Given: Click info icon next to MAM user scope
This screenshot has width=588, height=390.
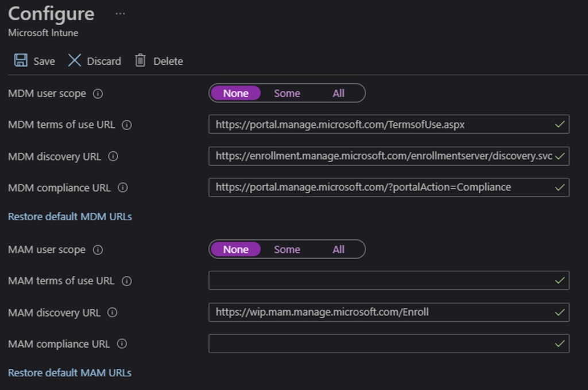Looking at the screenshot, I should tap(98, 250).
